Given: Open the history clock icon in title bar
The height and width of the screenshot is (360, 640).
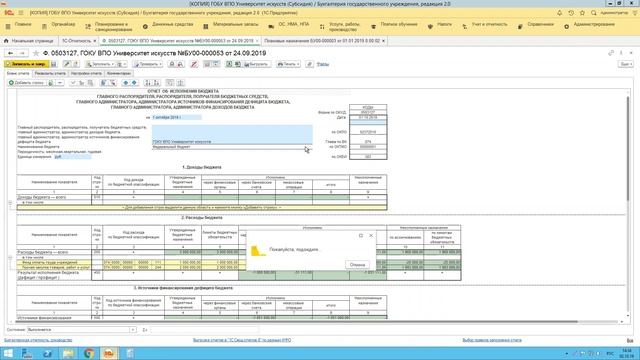Looking at the screenshot, I should click(571, 13).
